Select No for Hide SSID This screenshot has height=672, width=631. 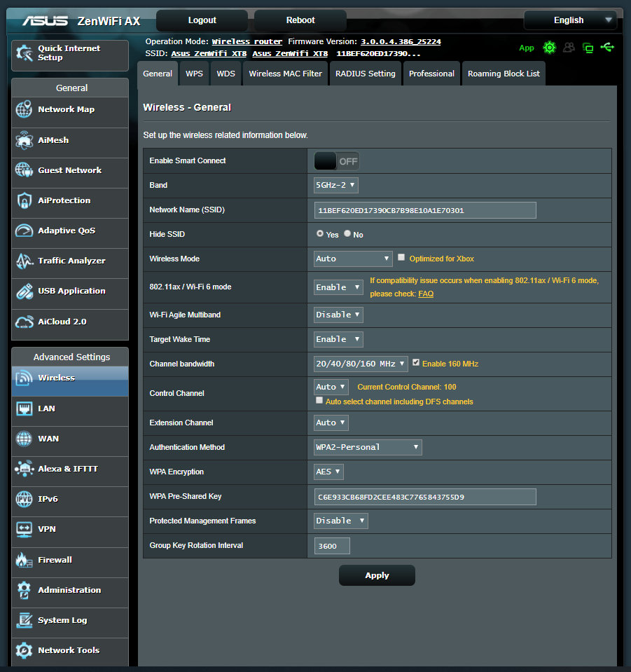(347, 233)
